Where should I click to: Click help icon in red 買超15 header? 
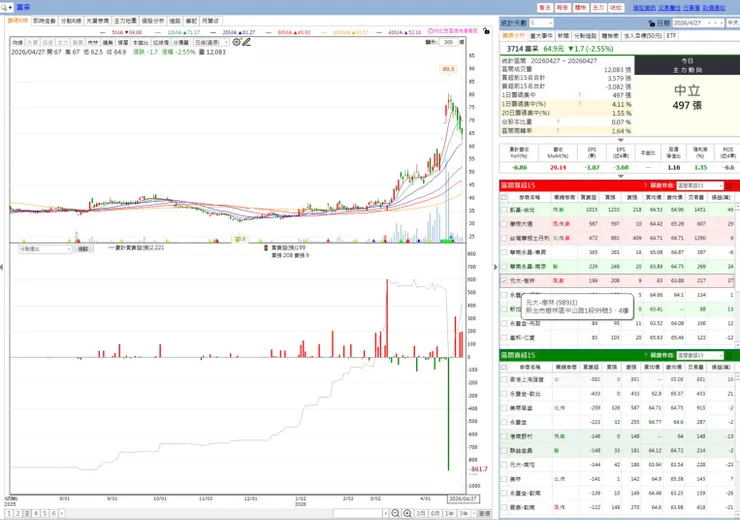click(x=645, y=185)
